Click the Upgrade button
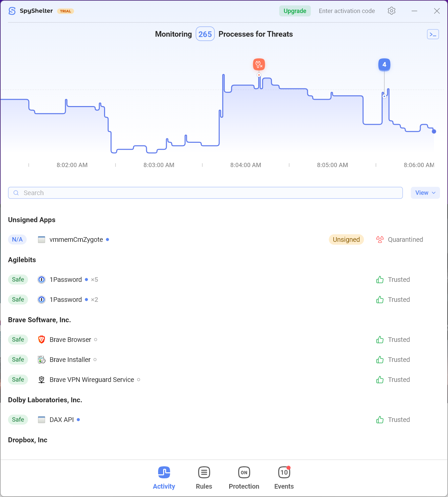Image resolution: width=448 pixels, height=497 pixels. [295, 11]
